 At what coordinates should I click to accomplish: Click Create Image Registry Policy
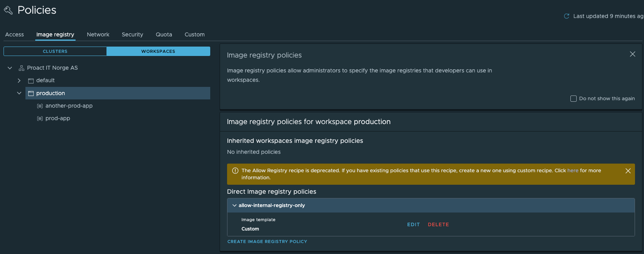pyautogui.click(x=267, y=242)
